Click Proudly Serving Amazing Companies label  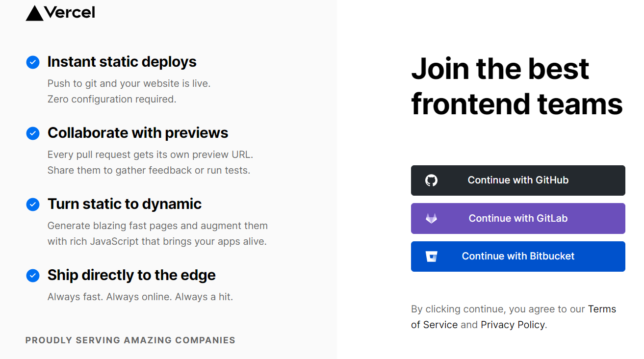130,340
